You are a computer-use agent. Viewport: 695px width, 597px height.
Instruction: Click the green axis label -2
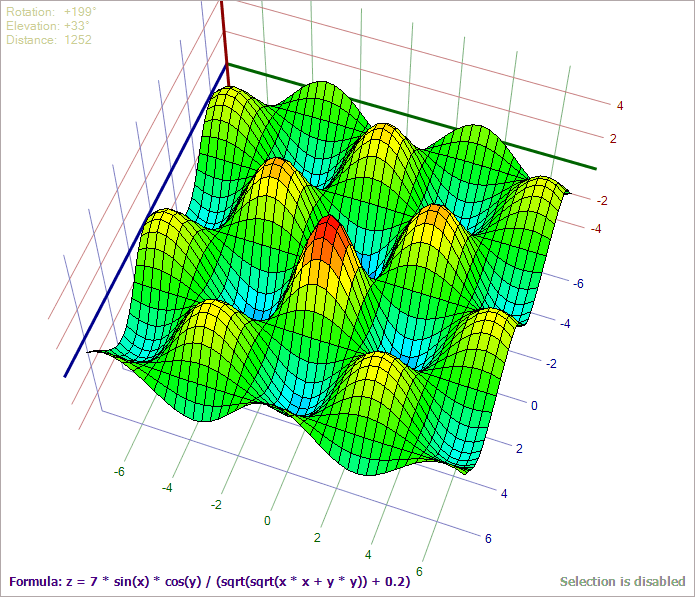pyautogui.click(x=216, y=505)
